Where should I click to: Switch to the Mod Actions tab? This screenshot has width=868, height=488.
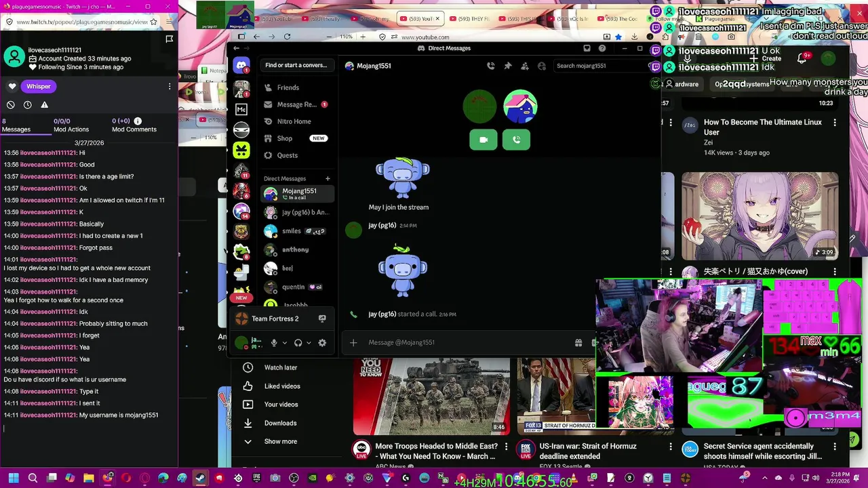[x=71, y=125]
